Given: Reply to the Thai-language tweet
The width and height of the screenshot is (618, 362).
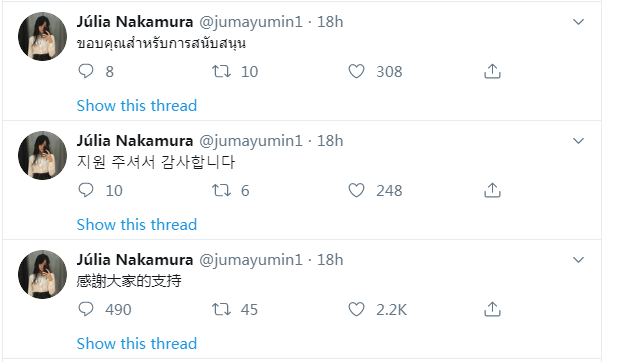Looking at the screenshot, I should tap(86, 71).
